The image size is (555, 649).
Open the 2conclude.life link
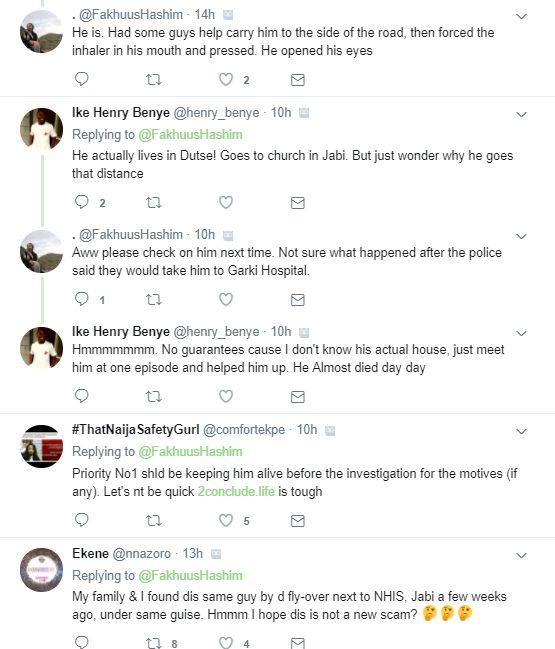(x=236, y=491)
